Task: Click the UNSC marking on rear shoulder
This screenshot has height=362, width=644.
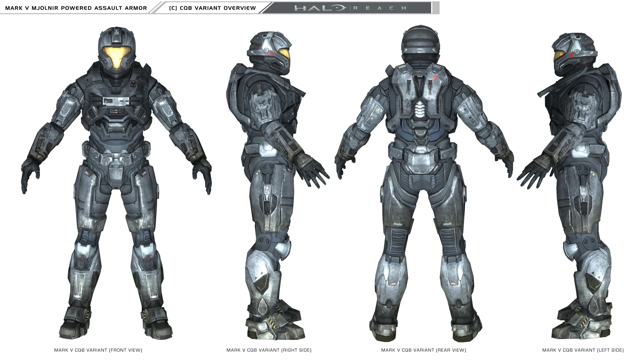Action: point(437,67)
